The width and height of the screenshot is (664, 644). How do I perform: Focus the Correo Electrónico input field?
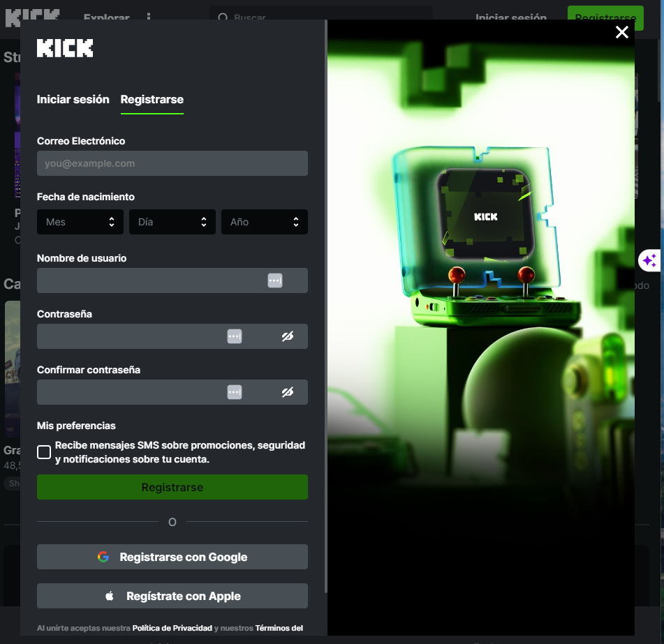coord(172,163)
